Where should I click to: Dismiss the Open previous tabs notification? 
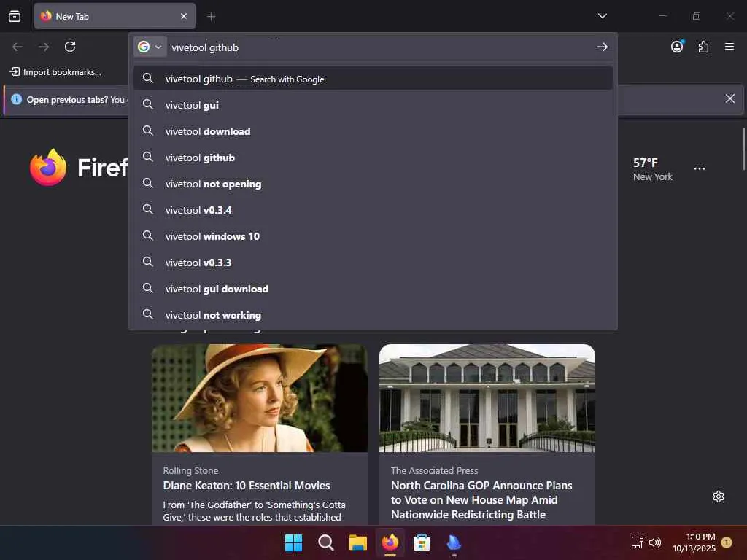point(729,98)
